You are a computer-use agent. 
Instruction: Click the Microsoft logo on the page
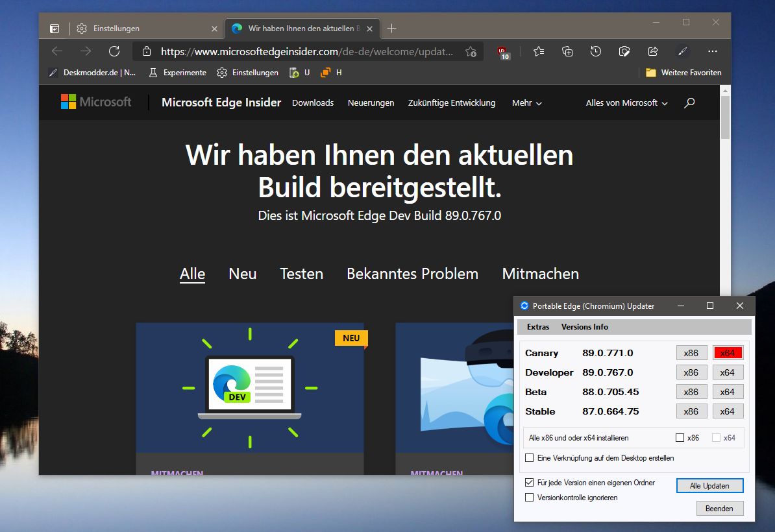pyautogui.click(x=96, y=102)
